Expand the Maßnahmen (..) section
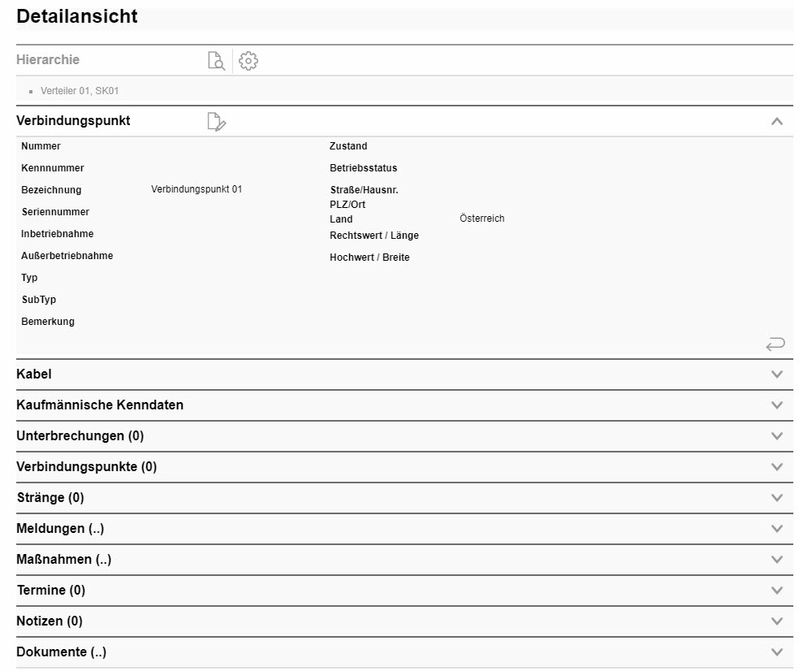This screenshot has width=812, height=671. [777, 559]
